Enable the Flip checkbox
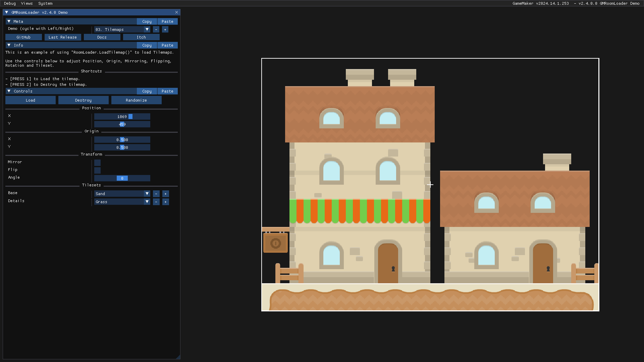 pos(97,170)
